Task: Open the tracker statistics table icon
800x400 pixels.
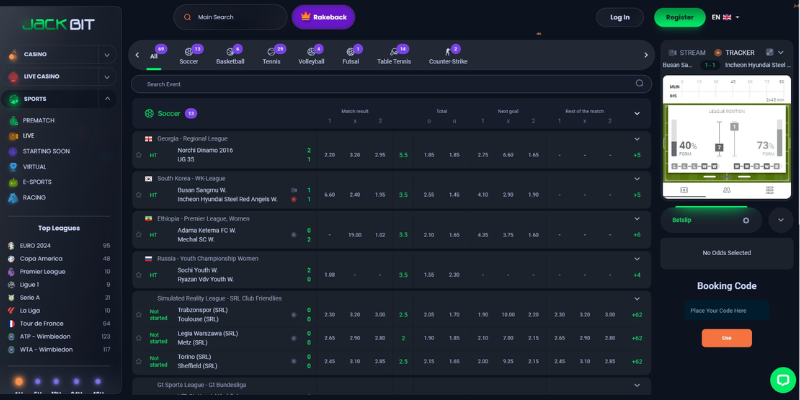Action: click(769, 190)
